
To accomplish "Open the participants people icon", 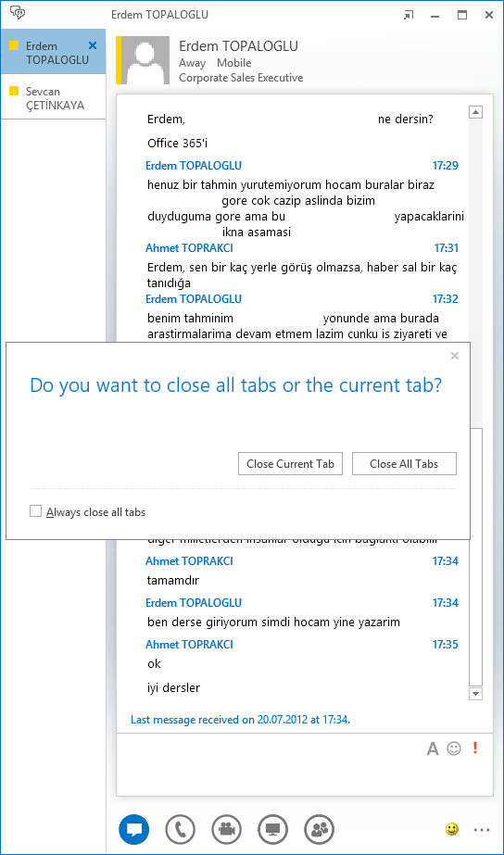I will (x=319, y=829).
